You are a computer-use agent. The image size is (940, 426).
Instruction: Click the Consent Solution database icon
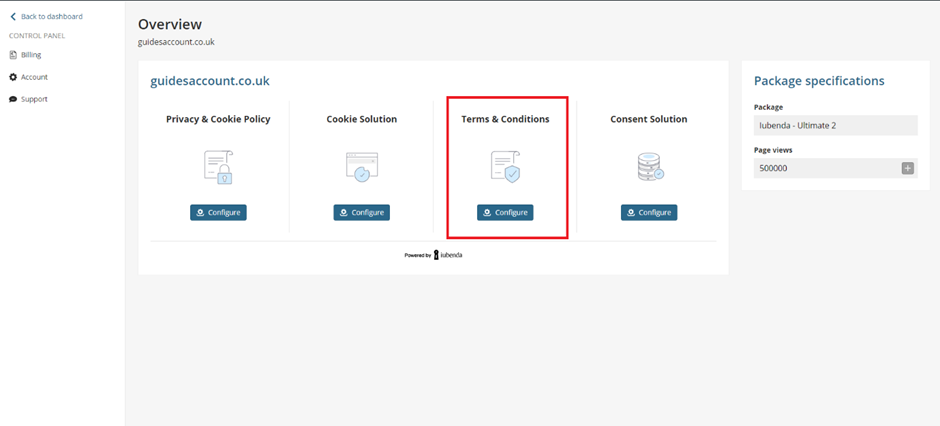pyautogui.click(x=649, y=167)
